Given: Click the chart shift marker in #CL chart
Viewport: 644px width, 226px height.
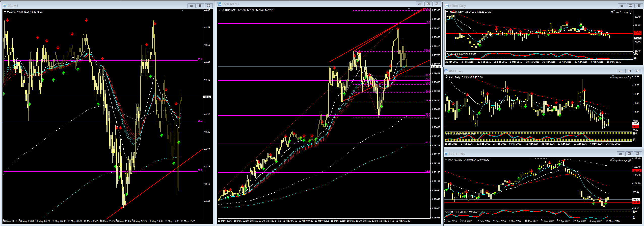Looking at the screenshot, I should tap(182, 11).
